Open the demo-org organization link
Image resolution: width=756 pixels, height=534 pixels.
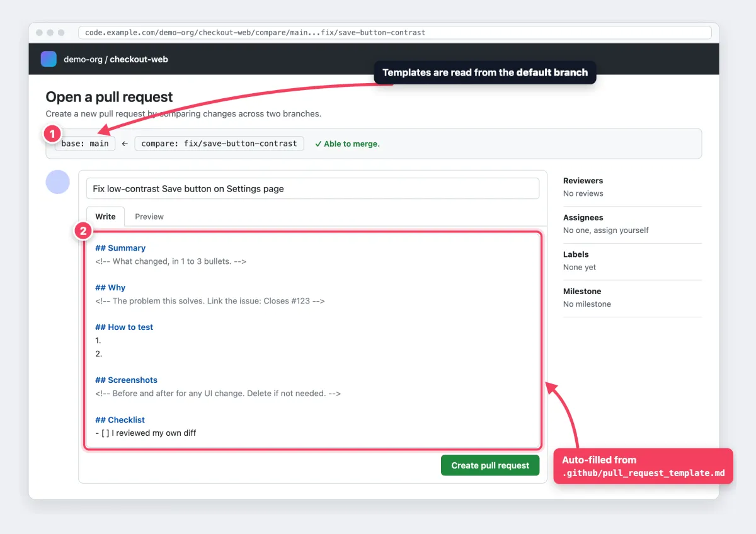point(84,59)
